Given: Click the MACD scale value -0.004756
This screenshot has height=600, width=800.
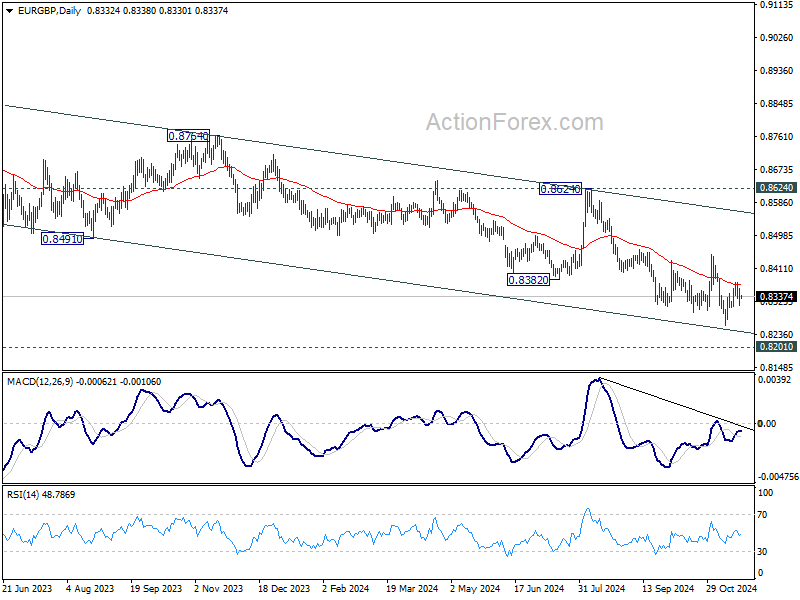Looking at the screenshot, I should (778, 477).
